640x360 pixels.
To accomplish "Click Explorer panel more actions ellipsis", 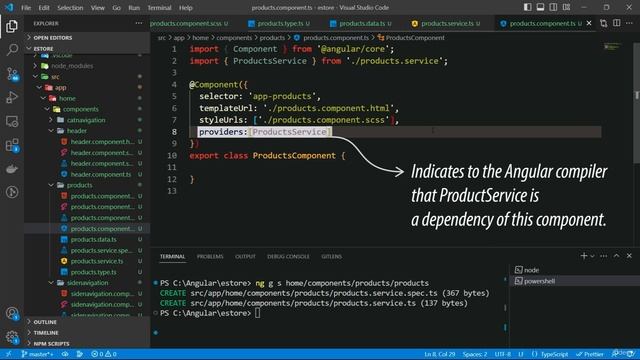I will 139,23.
